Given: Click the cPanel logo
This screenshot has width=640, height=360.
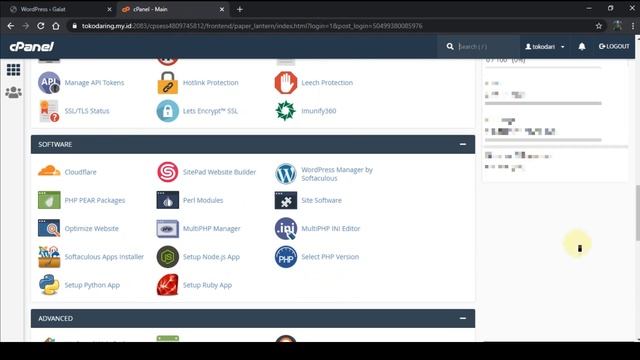Looking at the screenshot, I should pos(32,47).
